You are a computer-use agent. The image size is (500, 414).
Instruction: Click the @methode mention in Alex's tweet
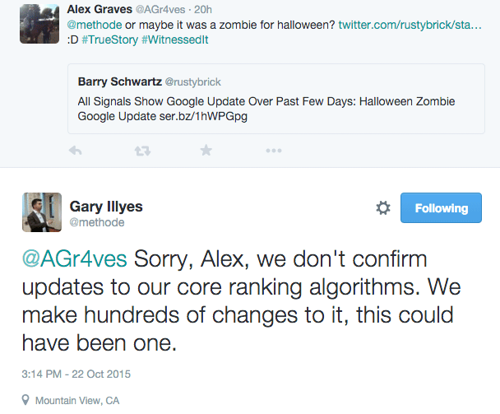click(94, 25)
